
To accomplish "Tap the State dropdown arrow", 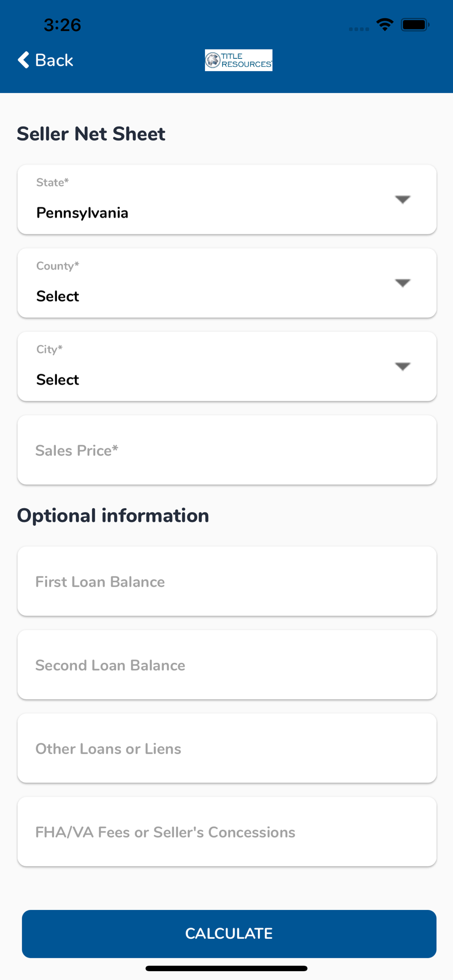I will [x=403, y=199].
